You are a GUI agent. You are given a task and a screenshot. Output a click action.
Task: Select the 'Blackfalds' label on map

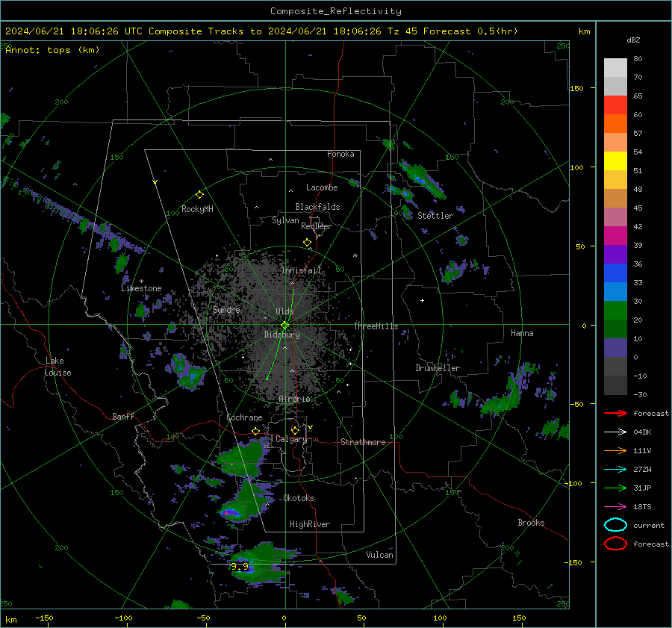pyautogui.click(x=317, y=207)
